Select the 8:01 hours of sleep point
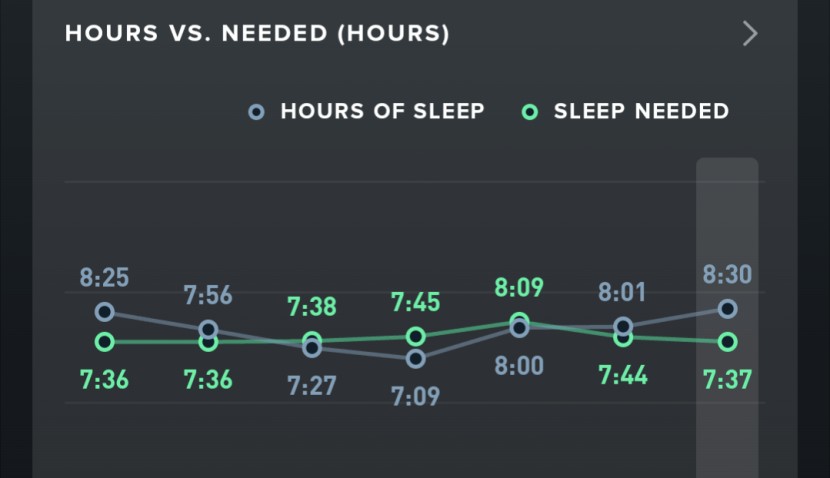 [x=623, y=327]
